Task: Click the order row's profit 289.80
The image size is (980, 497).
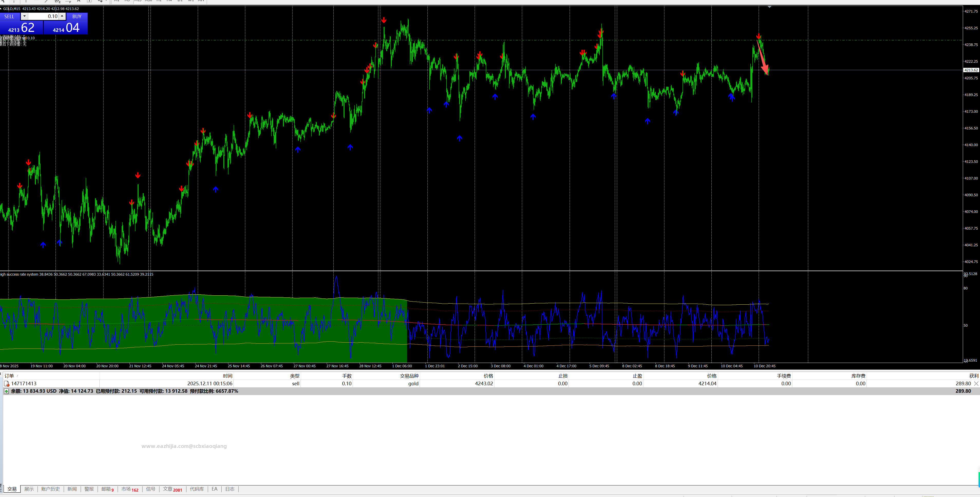Action: tap(963, 383)
